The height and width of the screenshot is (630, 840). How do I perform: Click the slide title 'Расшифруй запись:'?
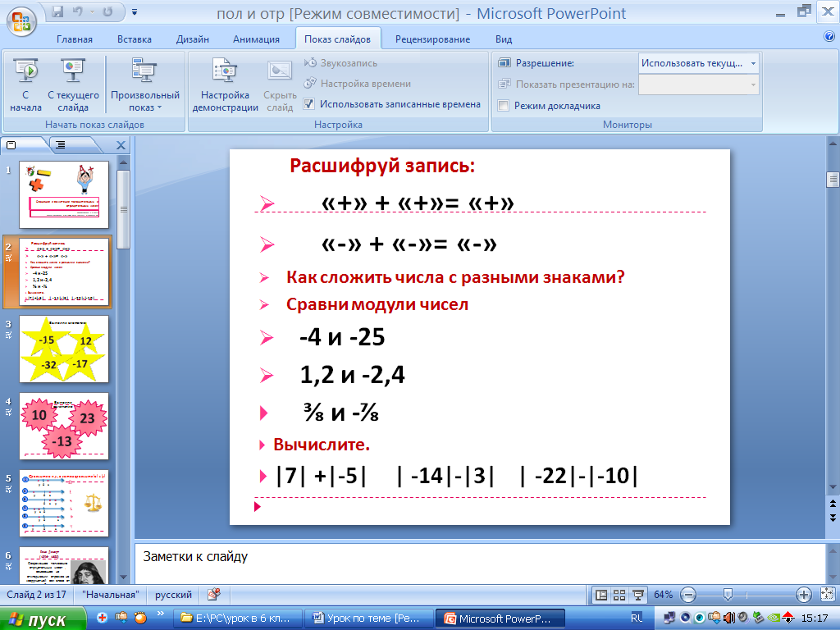382,166
